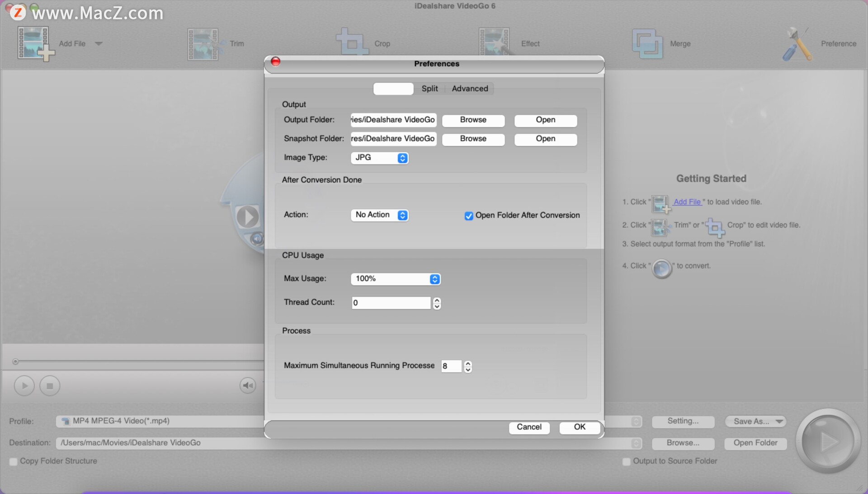Click the Browse button for Output Folder
868x494 pixels.
(x=473, y=119)
